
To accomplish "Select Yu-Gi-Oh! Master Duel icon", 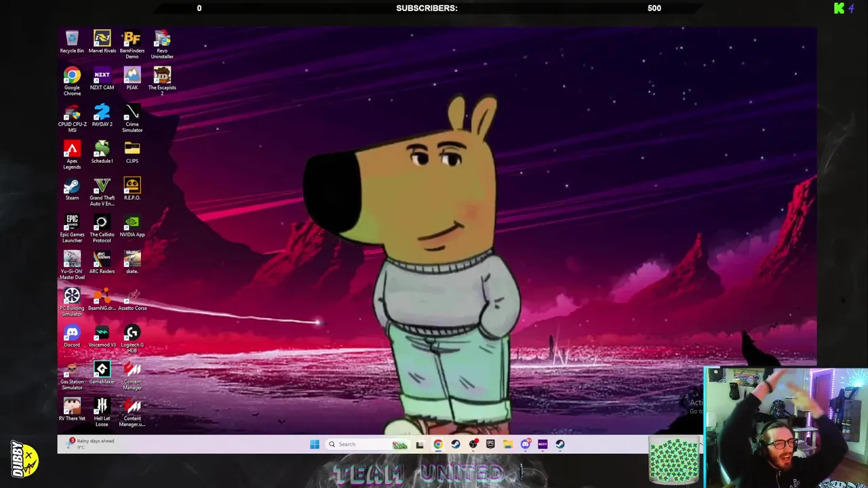I will (x=72, y=265).
